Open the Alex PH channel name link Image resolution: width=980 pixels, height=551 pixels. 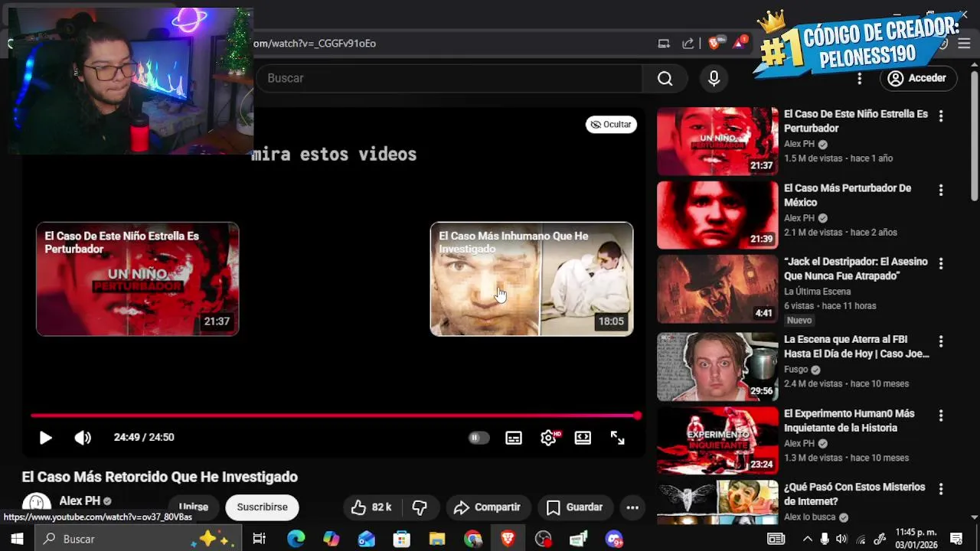coord(80,501)
